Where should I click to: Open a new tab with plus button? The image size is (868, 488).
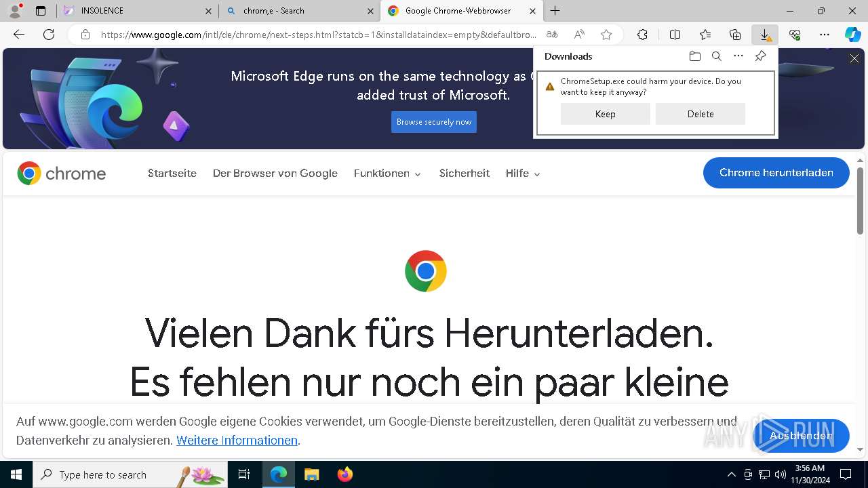pyautogui.click(x=555, y=11)
